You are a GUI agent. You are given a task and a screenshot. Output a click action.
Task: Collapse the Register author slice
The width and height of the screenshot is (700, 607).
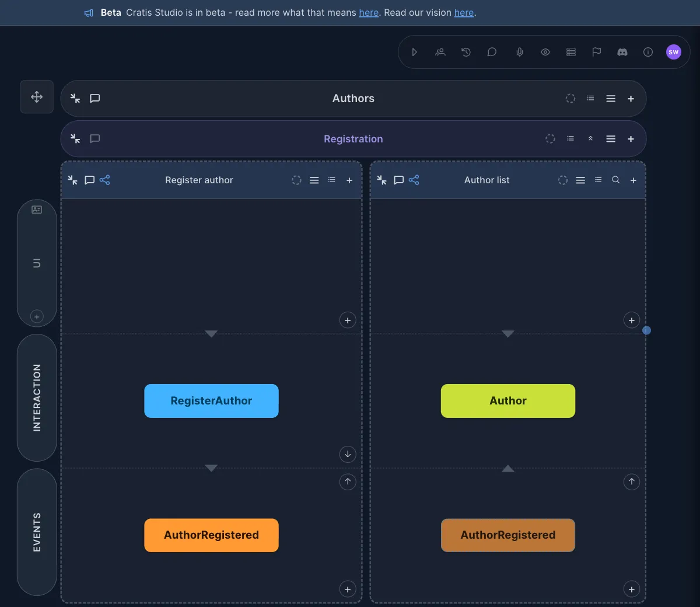(73, 180)
